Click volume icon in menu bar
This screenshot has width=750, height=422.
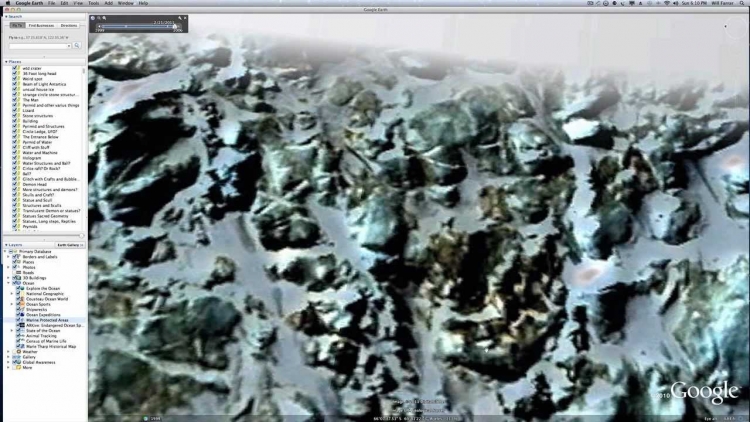pos(675,3)
